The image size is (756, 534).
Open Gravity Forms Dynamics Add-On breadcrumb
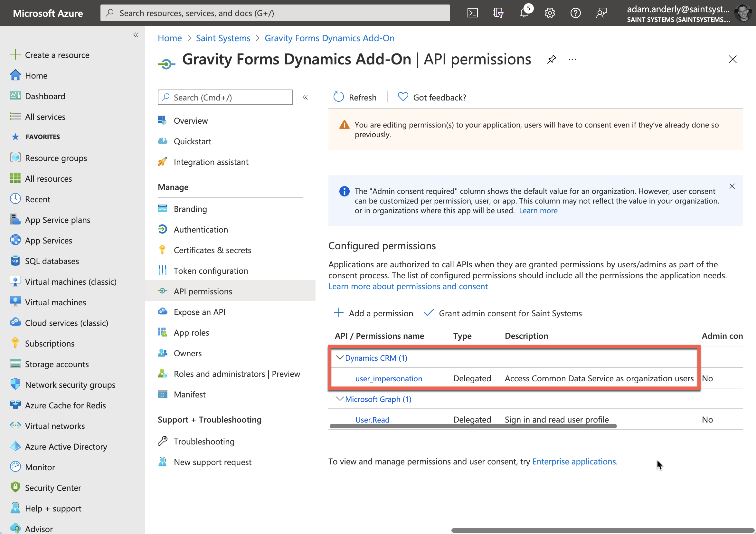(x=329, y=38)
